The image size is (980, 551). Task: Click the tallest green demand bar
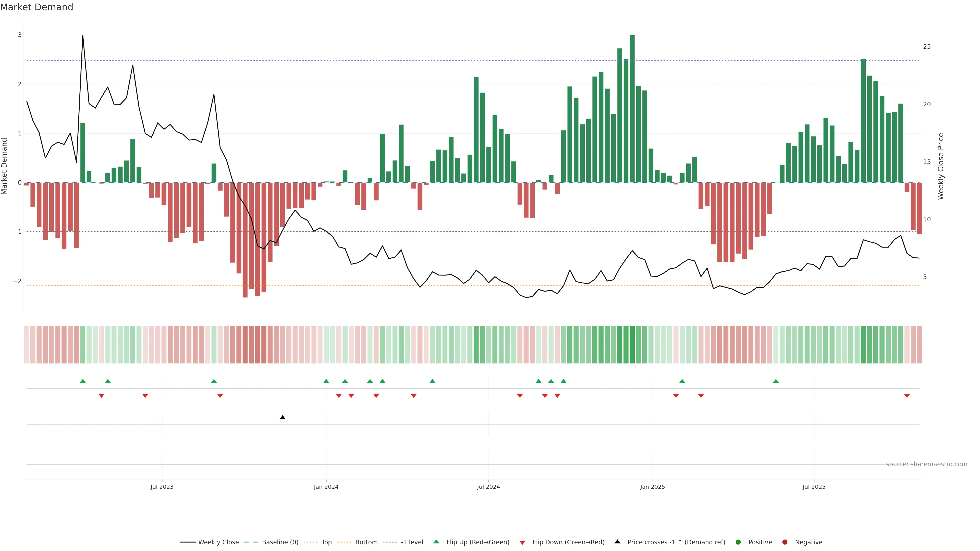coord(632,109)
